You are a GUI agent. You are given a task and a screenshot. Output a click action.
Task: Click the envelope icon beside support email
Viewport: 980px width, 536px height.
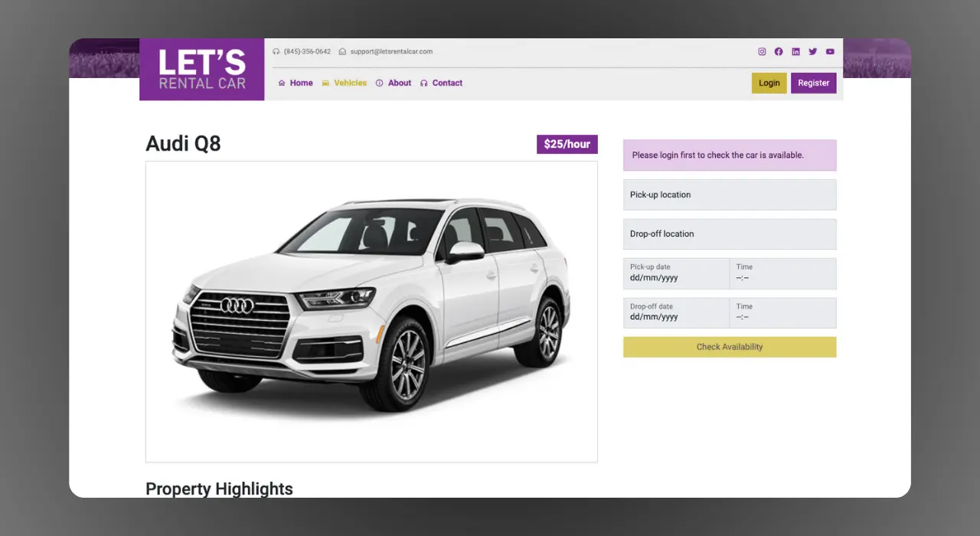[x=342, y=52]
